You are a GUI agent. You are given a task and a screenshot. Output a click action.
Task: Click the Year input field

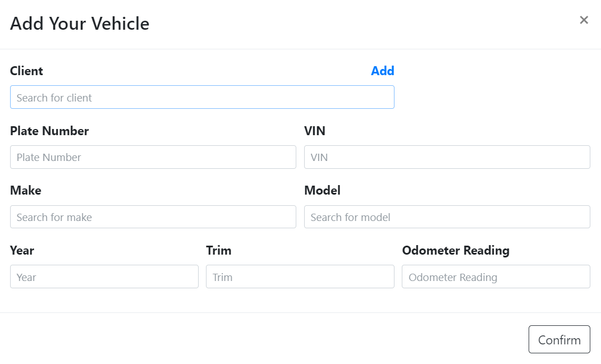tap(104, 277)
